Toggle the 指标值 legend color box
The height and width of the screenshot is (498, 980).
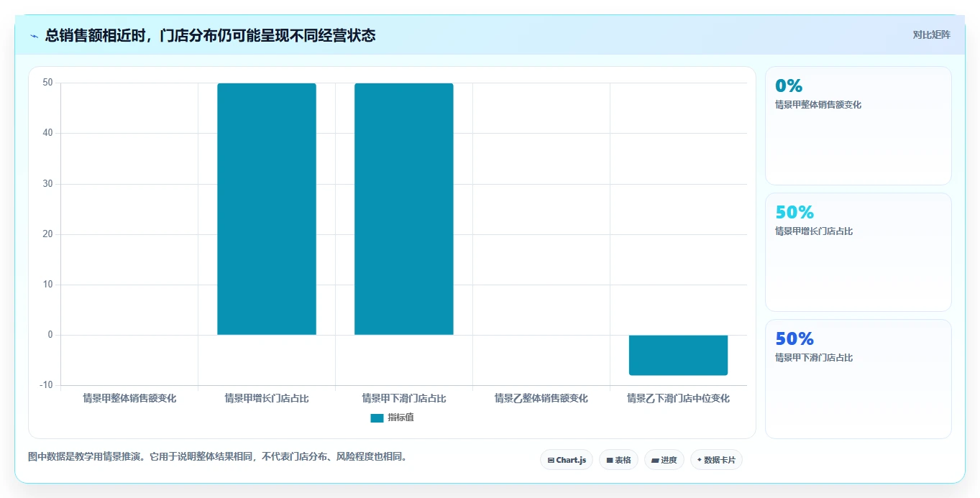coord(377,418)
